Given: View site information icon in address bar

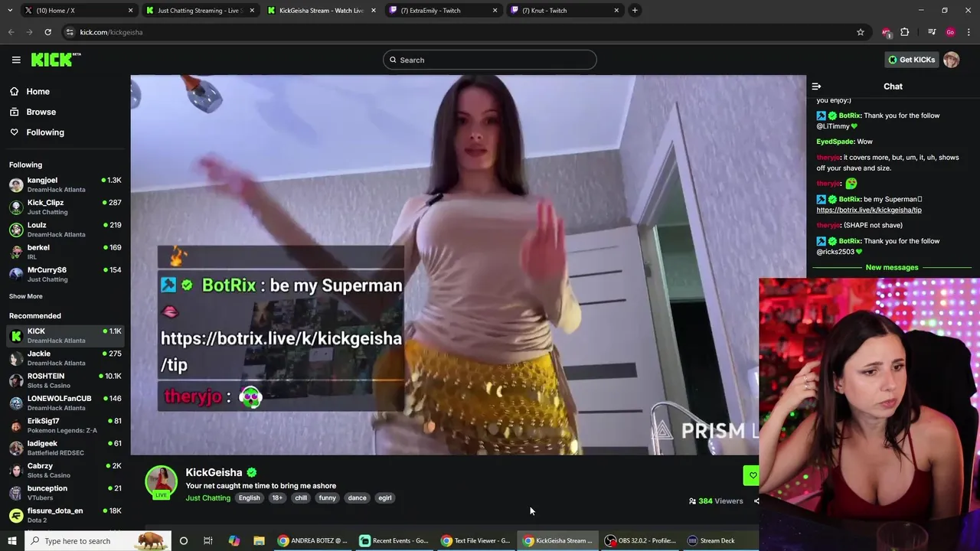Looking at the screenshot, I should coord(70,32).
